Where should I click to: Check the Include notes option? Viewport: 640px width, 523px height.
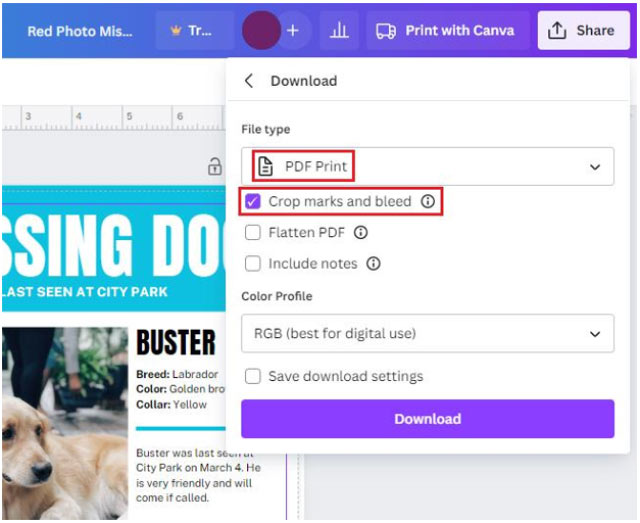[x=253, y=264]
